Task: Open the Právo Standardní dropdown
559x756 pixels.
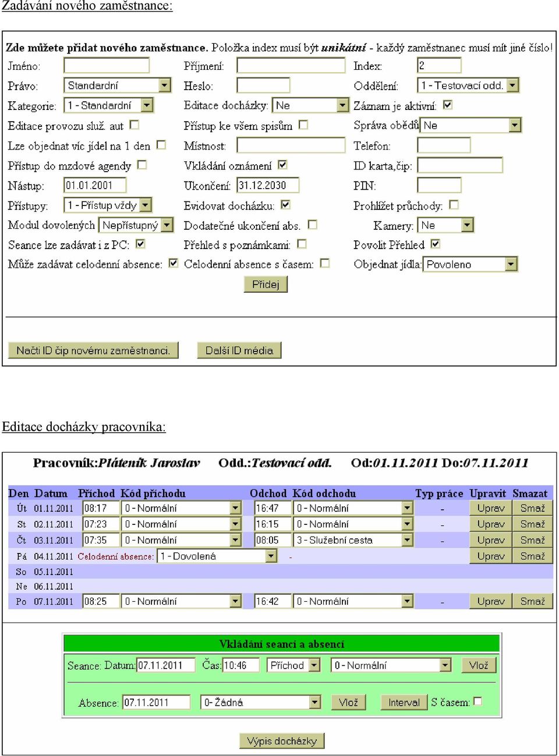Action: coord(118,86)
